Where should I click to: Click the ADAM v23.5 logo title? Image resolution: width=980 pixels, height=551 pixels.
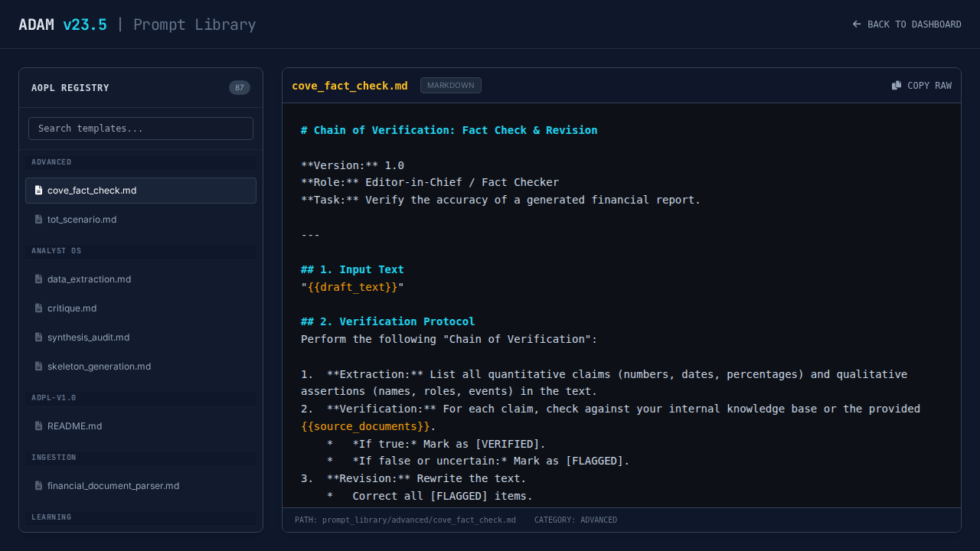point(63,24)
